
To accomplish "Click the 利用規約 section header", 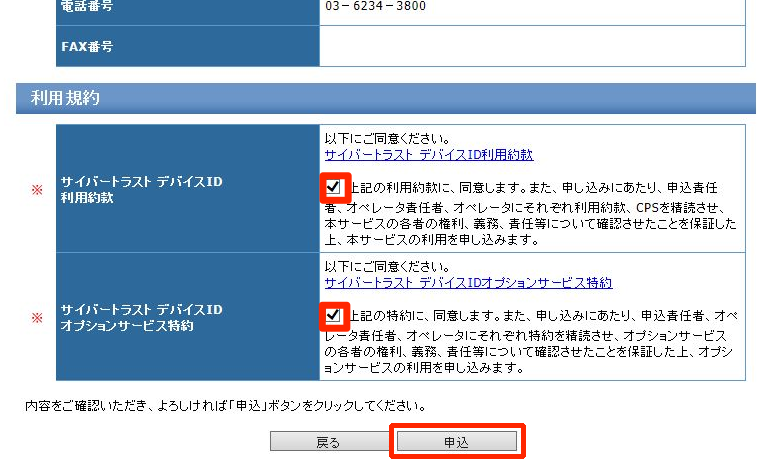I will 65,98.
